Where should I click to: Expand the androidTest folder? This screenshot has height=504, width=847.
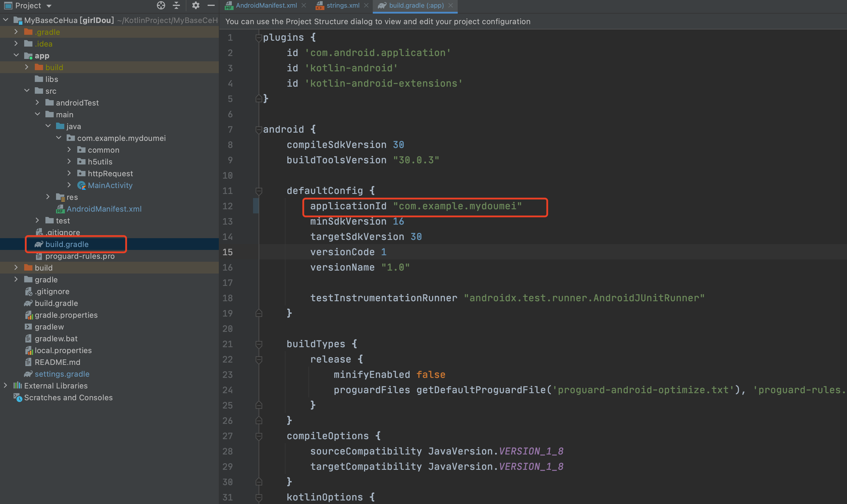coord(37,102)
